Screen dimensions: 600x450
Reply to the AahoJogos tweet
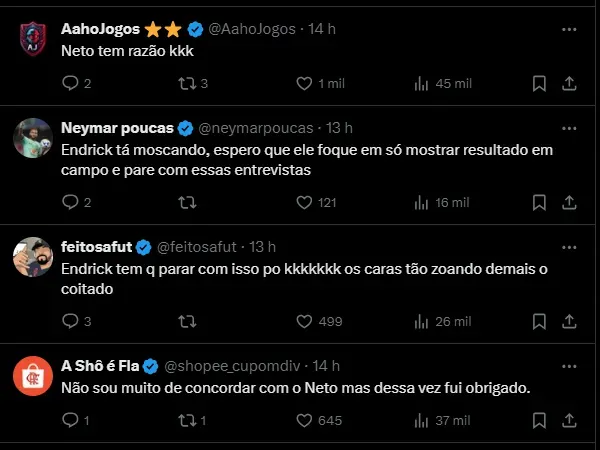(x=70, y=84)
